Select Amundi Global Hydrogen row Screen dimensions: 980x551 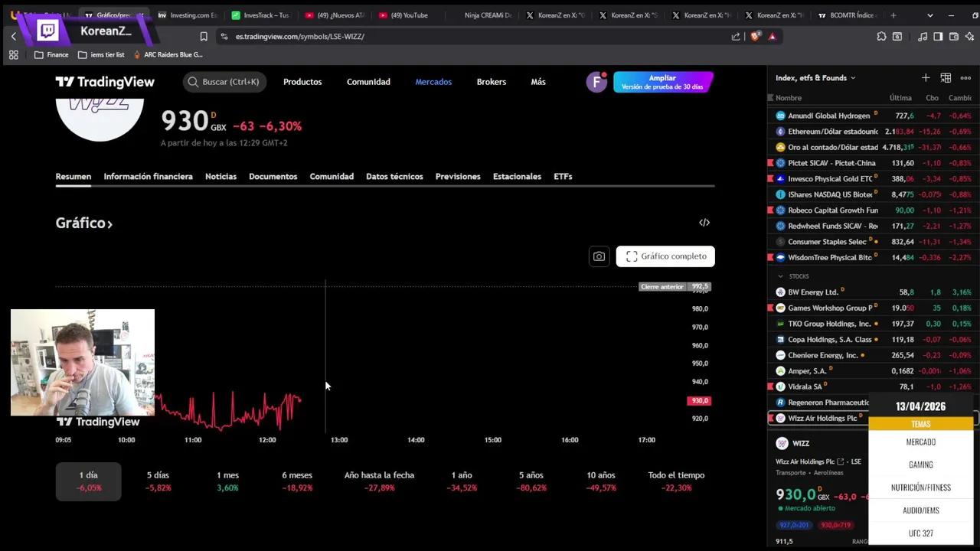point(873,116)
